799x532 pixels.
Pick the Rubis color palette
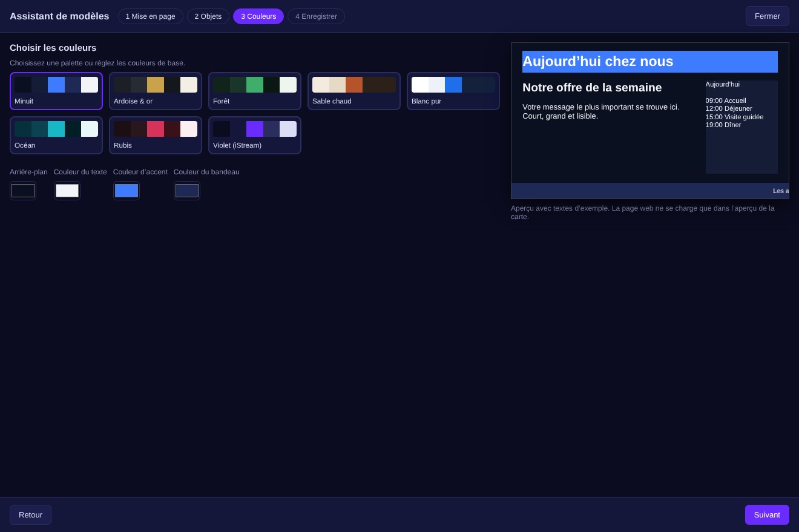pos(156,135)
